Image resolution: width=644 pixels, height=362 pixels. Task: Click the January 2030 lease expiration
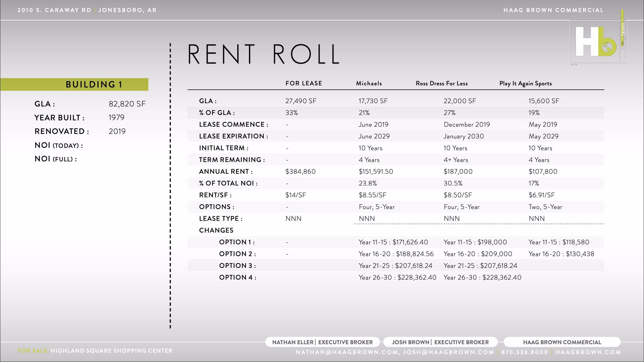tap(463, 136)
